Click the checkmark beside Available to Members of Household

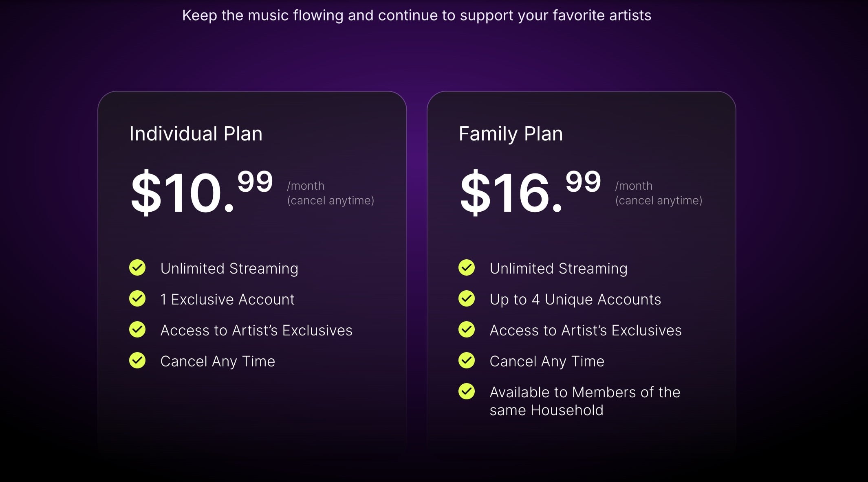point(467,392)
